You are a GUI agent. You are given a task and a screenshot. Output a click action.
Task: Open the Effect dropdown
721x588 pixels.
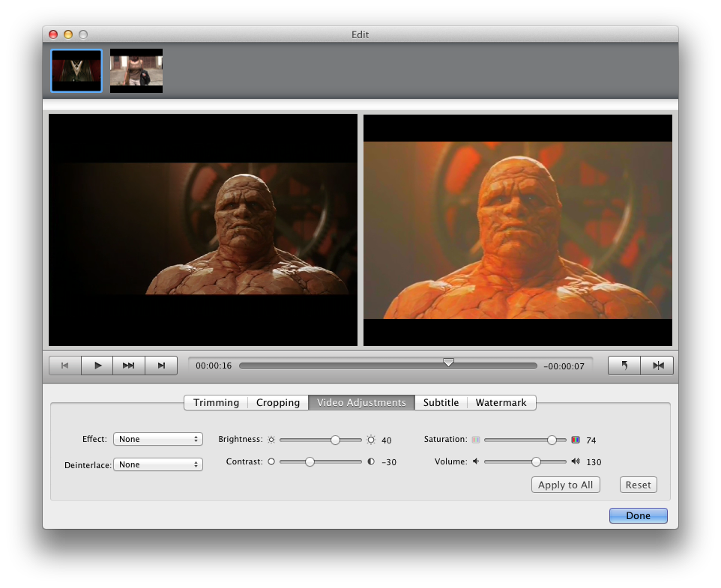coord(158,440)
